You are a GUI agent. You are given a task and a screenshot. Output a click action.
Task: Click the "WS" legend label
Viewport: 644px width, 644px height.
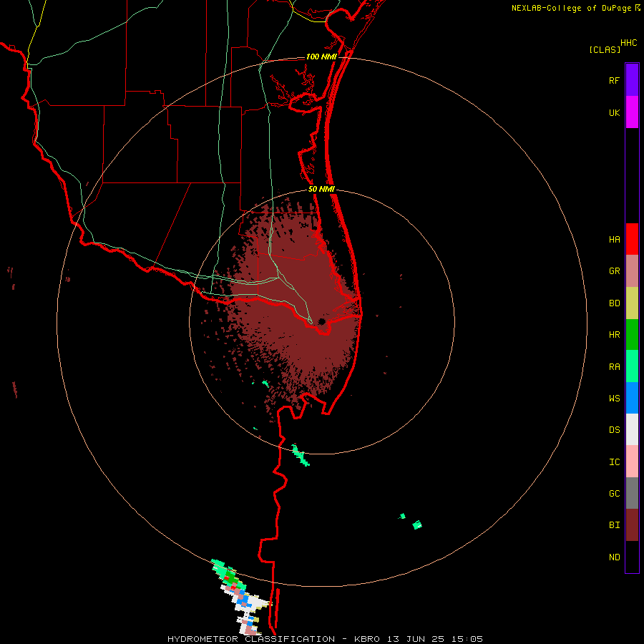click(614, 399)
